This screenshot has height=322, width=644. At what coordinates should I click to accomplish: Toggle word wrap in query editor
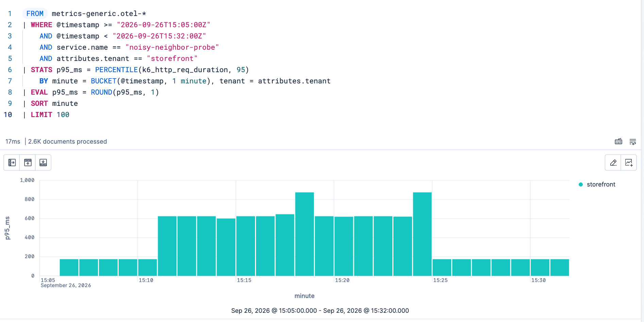(633, 142)
